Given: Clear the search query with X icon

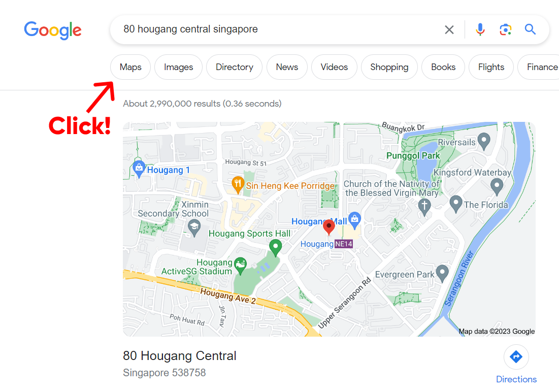Looking at the screenshot, I should click(x=449, y=29).
